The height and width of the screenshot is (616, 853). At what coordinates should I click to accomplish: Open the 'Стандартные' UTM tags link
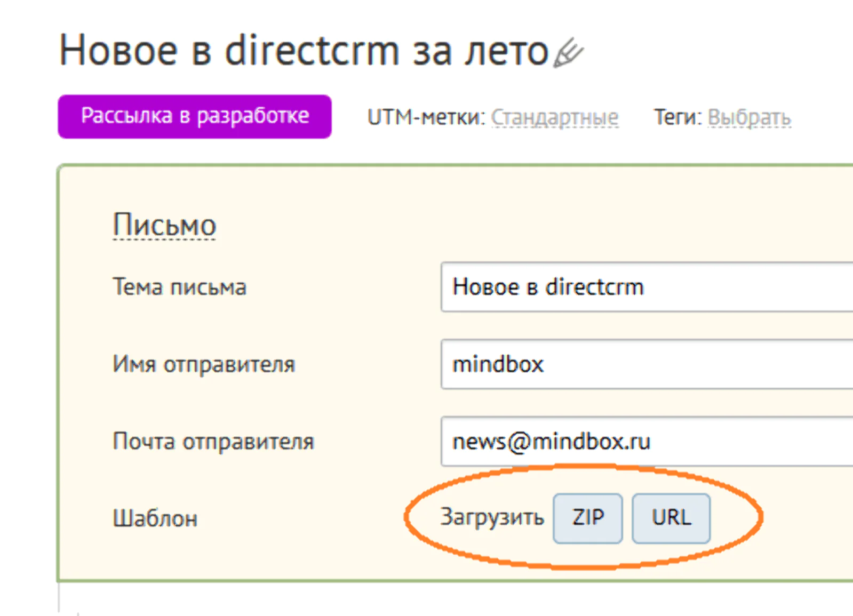pyautogui.click(x=554, y=117)
